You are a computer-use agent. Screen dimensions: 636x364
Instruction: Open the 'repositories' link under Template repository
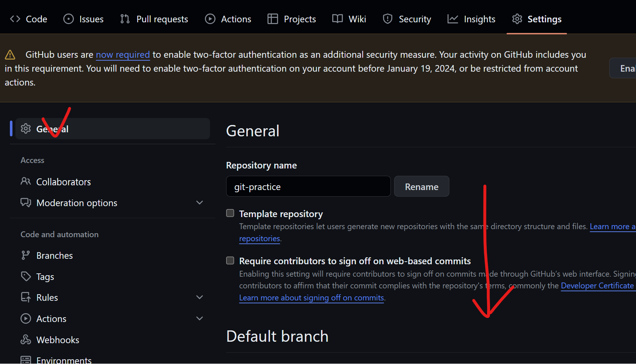[259, 239]
